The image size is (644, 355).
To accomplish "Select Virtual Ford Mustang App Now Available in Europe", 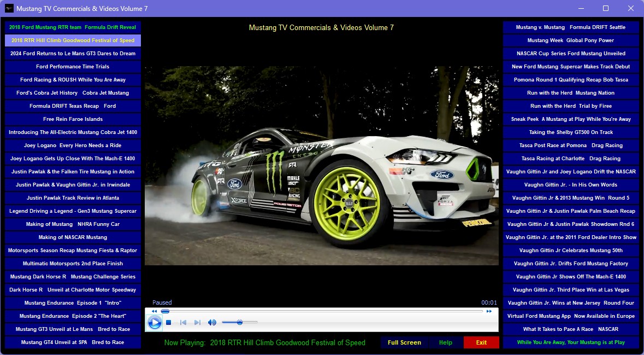I will coord(571,316).
